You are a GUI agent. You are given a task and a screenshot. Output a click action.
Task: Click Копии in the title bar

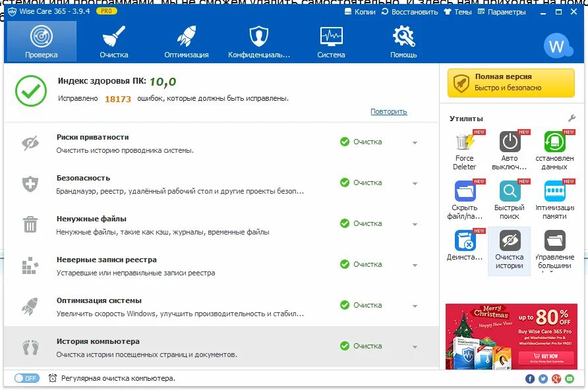pyautogui.click(x=360, y=12)
